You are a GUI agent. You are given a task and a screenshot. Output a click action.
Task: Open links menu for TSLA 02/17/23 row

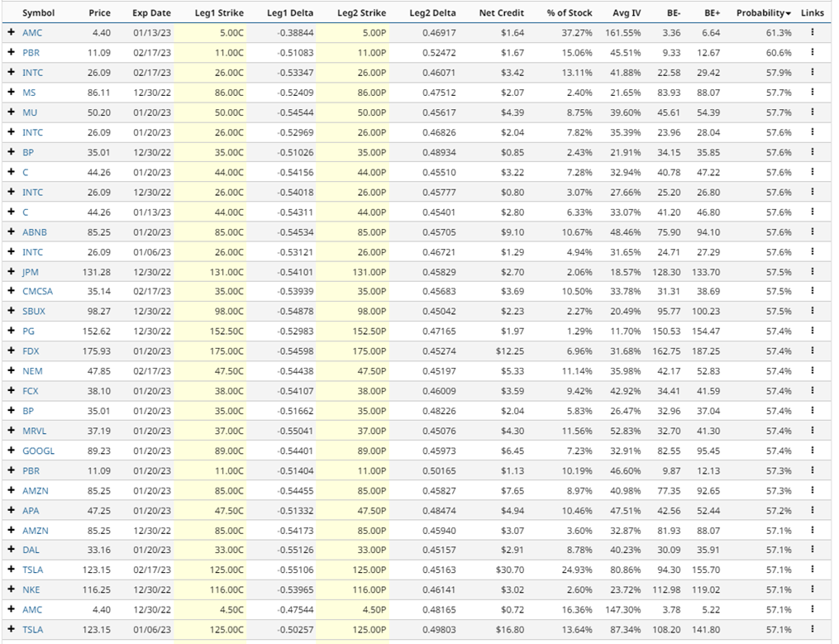click(x=813, y=569)
